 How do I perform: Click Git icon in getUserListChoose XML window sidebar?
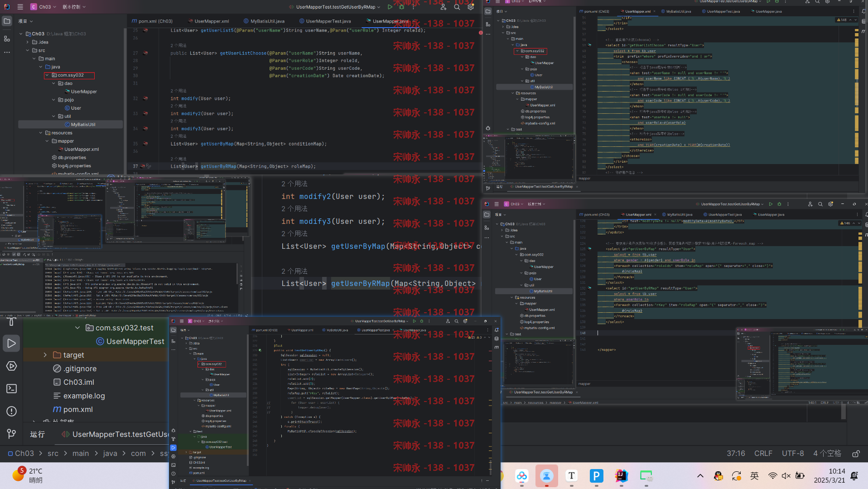(x=488, y=188)
